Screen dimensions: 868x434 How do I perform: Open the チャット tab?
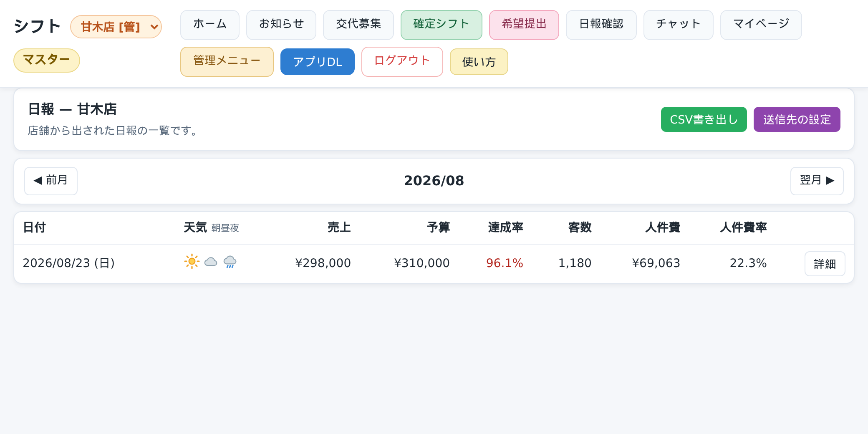tap(679, 25)
